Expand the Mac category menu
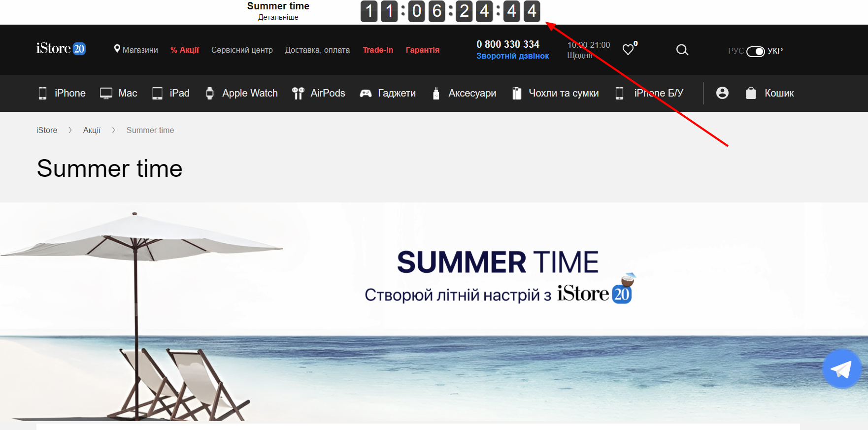 [x=118, y=93]
